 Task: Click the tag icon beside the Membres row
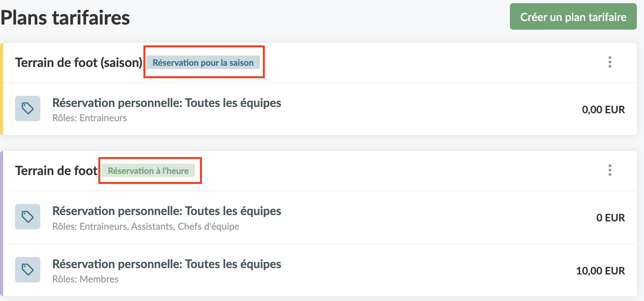(x=28, y=270)
